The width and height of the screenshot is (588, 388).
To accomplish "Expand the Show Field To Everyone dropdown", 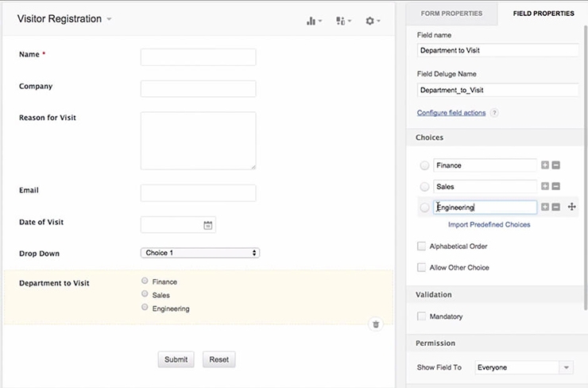I will click(524, 367).
